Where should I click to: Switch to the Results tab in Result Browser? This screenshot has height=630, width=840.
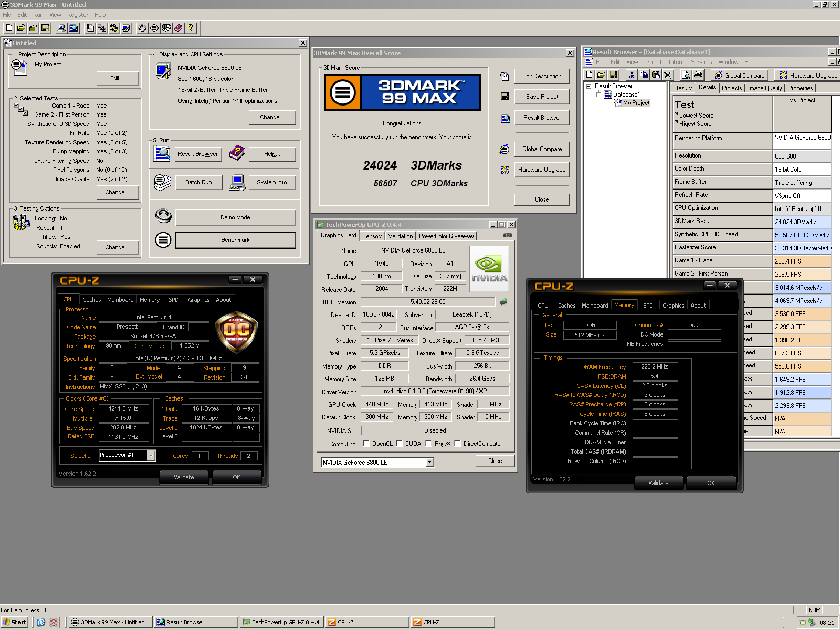click(683, 88)
